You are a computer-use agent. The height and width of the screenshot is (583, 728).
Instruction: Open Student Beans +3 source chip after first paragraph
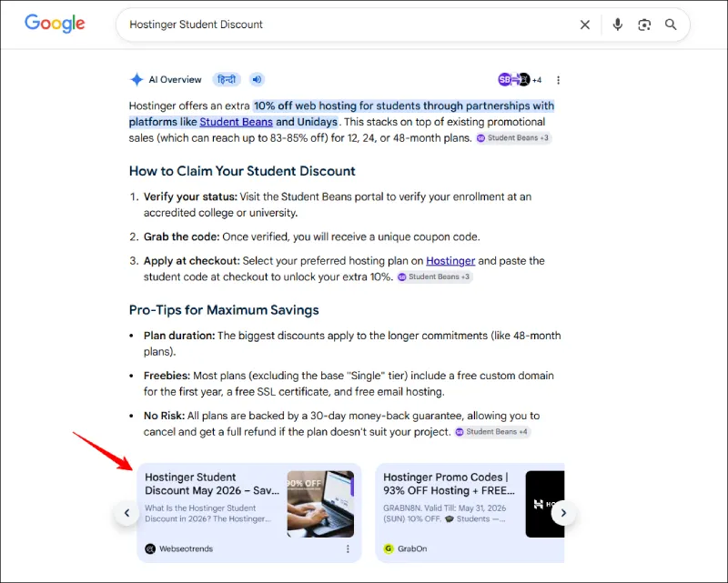[513, 138]
